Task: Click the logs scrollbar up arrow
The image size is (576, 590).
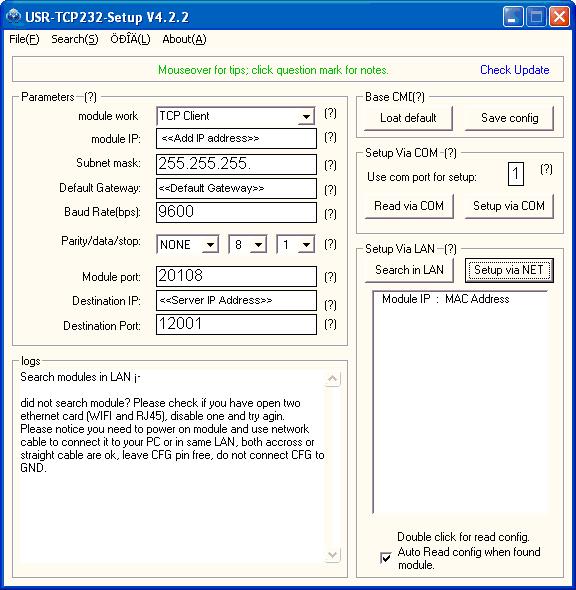Action: point(333,379)
